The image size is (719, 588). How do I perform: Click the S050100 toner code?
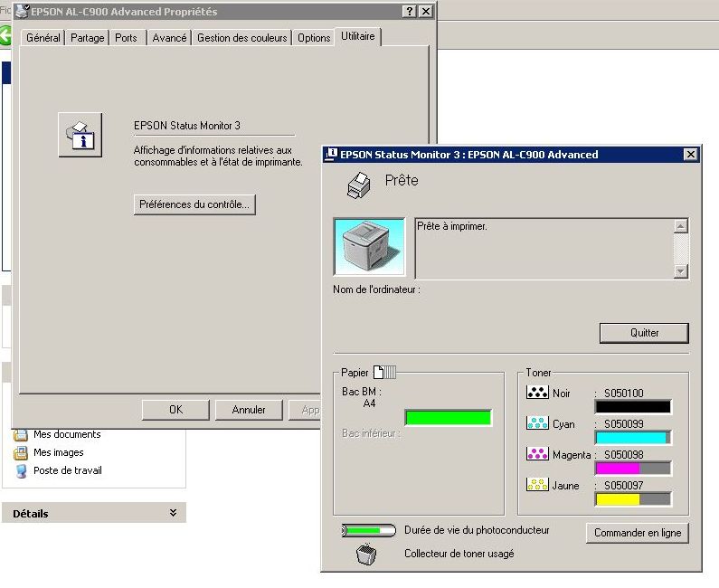[624, 394]
